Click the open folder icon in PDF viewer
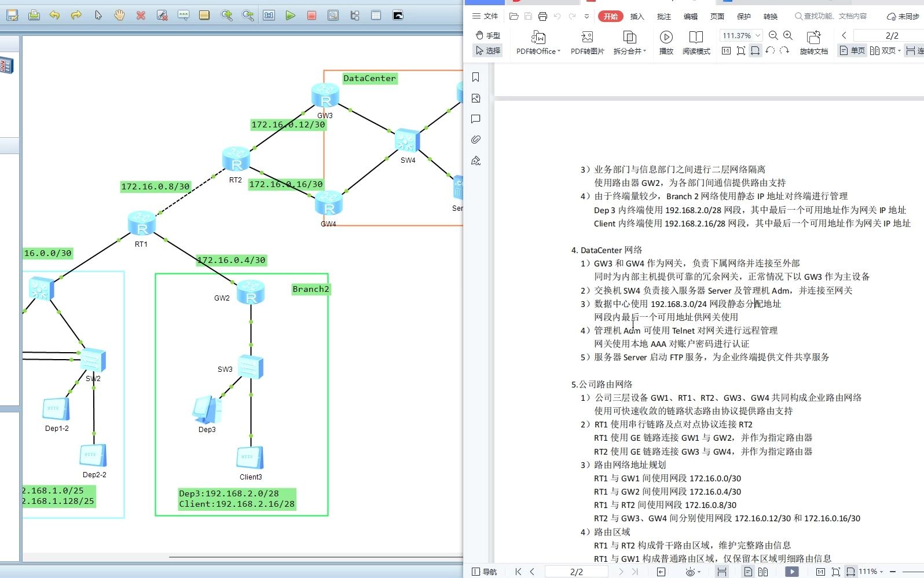This screenshot has width=924, height=578. (x=514, y=16)
